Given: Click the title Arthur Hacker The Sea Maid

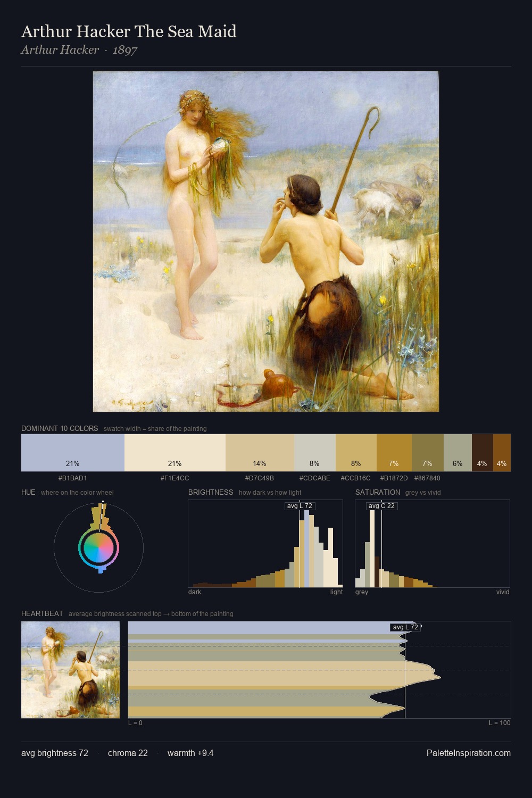Looking at the screenshot, I should (x=129, y=32).
